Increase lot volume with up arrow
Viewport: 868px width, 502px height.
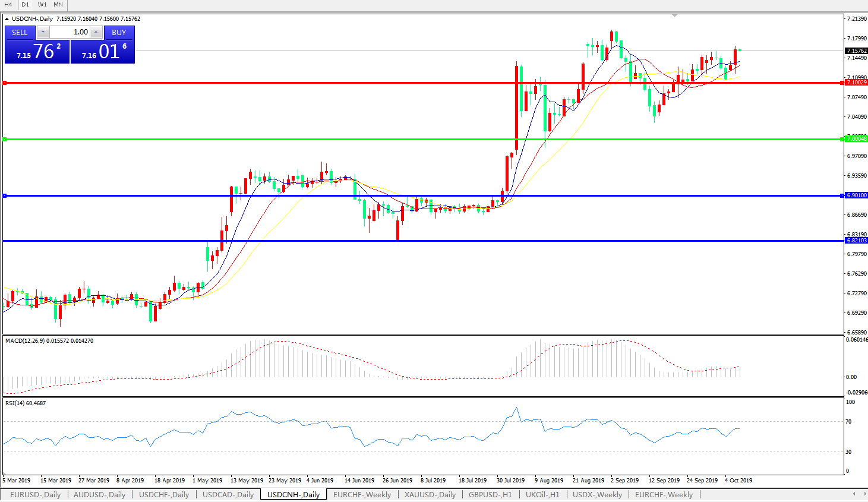point(96,32)
